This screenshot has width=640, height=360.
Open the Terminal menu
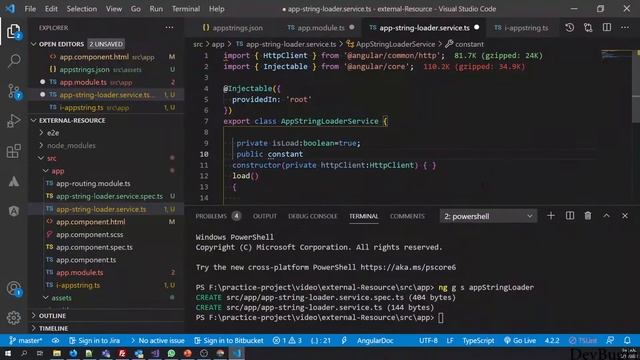tap(186, 9)
